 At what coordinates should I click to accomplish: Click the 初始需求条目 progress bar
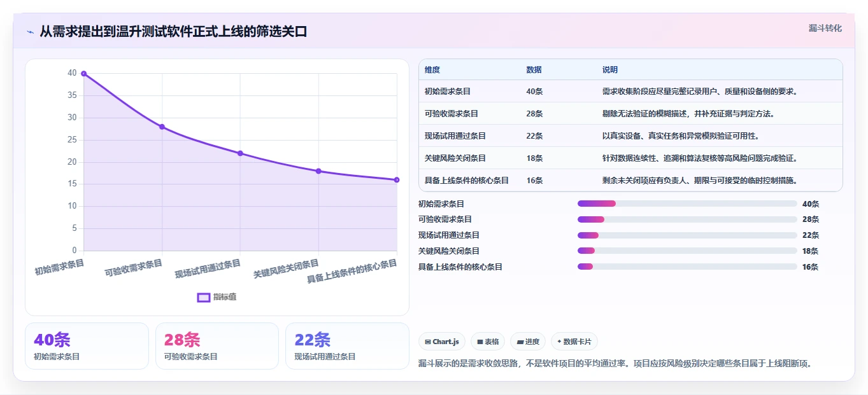[x=687, y=204]
